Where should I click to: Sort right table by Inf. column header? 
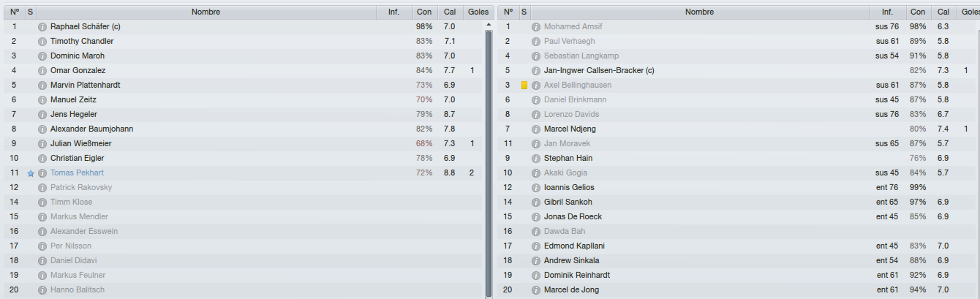point(887,12)
